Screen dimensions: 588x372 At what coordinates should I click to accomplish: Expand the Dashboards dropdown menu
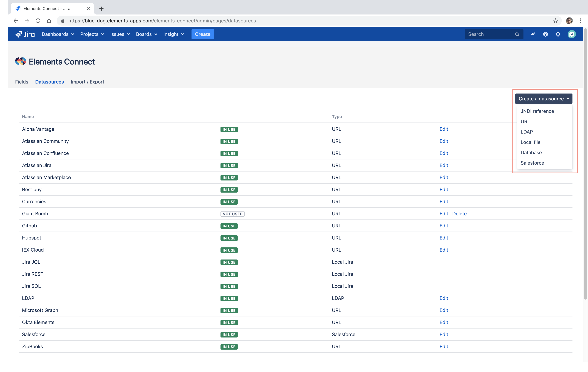(x=58, y=34)
